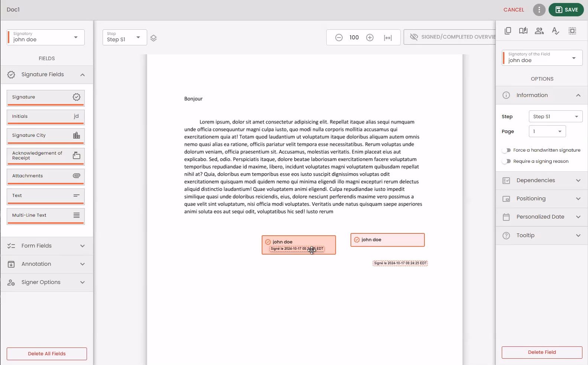Screen dimensions: 588x365
Task: Click the Acknowledgement of Receipt folder icon
Action: [77, 155]
